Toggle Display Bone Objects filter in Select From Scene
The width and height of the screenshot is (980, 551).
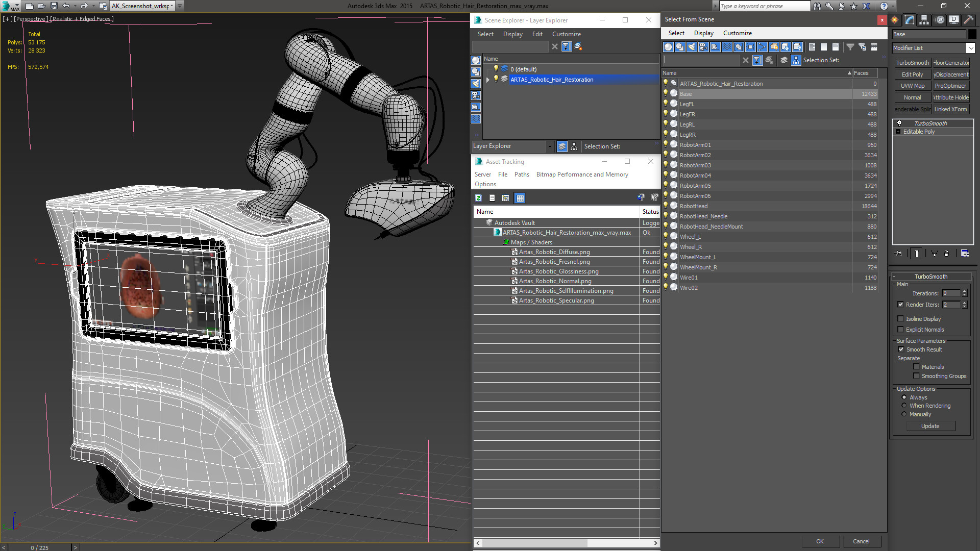762,47
